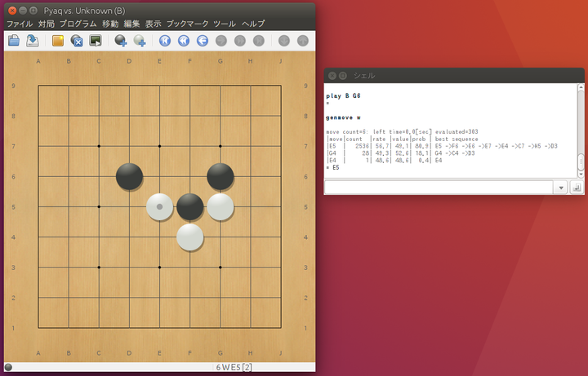Image resolution: width=588 pixels, height=376 pixels.
Task: Open the ブックマーク menu
Action: [x=187, y=24]
